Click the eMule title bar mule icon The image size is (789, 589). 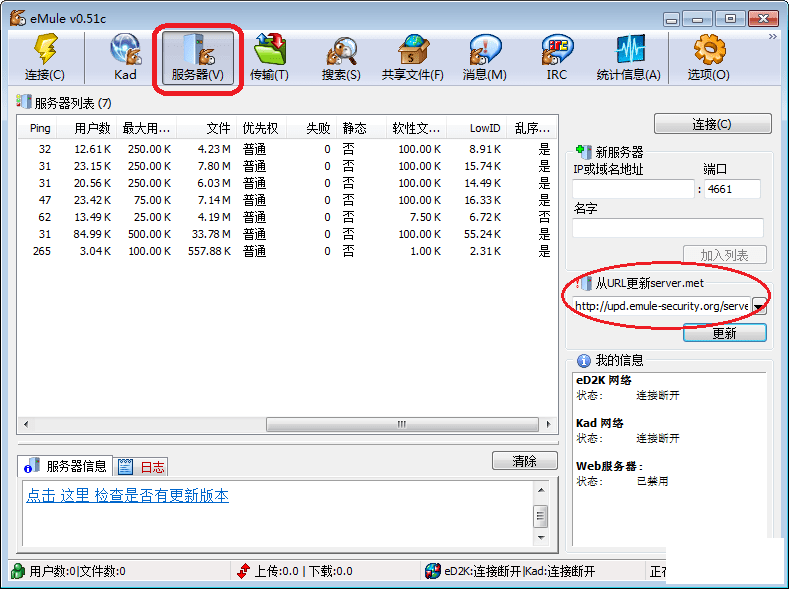(x=18, y=18)
